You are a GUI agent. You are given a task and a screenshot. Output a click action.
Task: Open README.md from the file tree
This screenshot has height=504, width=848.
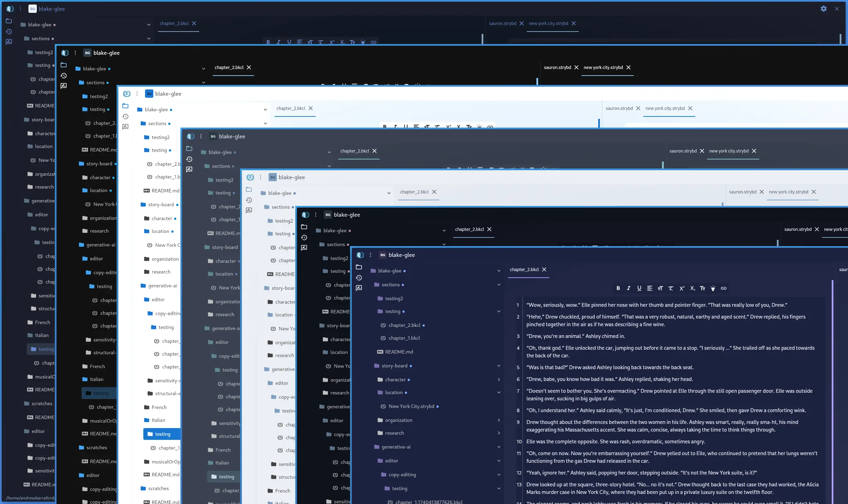pyautogui.click(x=399, y=352)
